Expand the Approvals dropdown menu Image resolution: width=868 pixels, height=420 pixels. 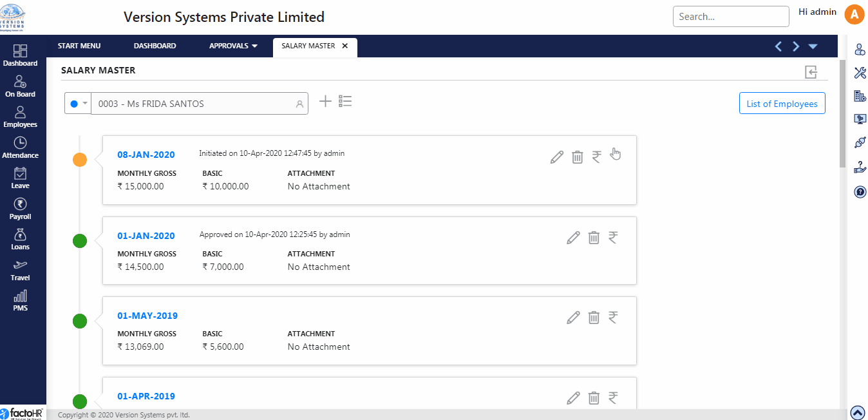233,46
